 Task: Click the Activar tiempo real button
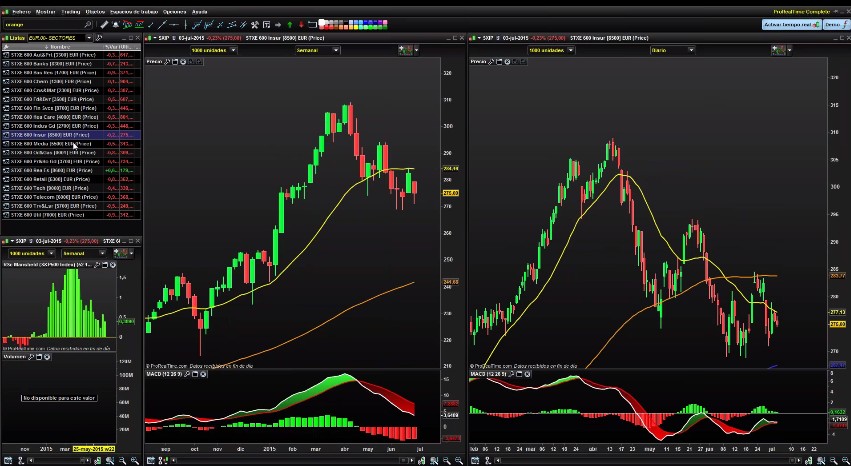[x=791, y=24]
